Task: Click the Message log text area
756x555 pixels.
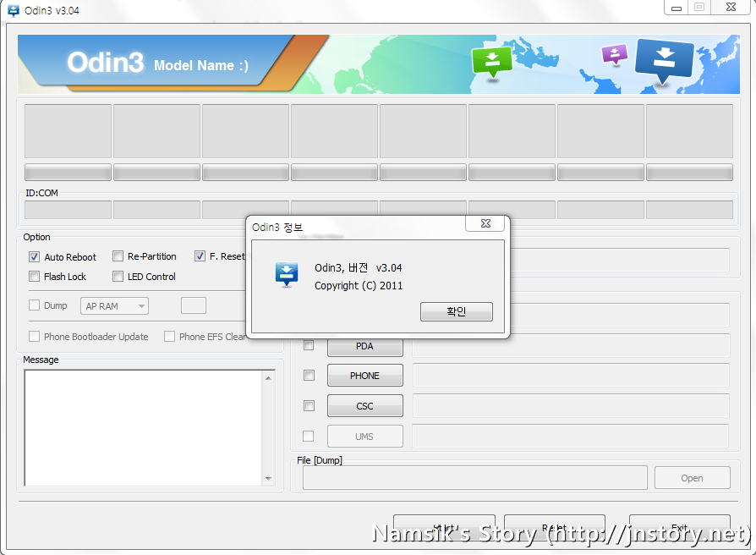Action: [144, 428]
